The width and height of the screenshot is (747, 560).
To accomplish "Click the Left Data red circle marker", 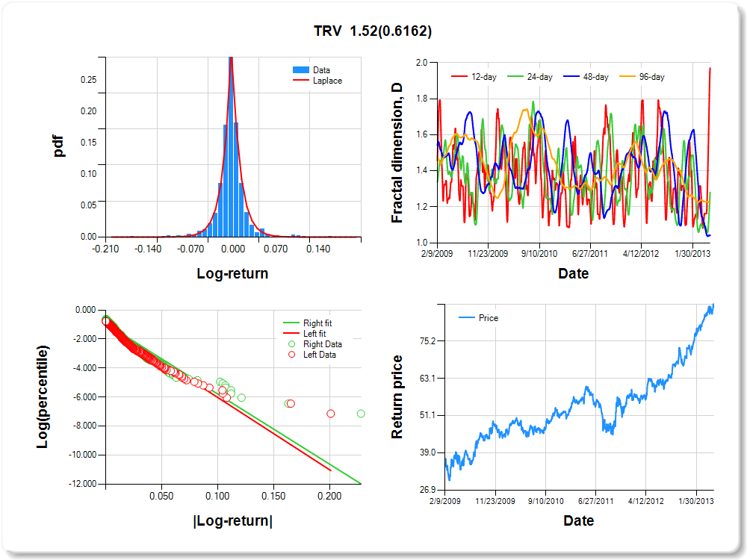I will pyautogui.click(x=291, y=354).
